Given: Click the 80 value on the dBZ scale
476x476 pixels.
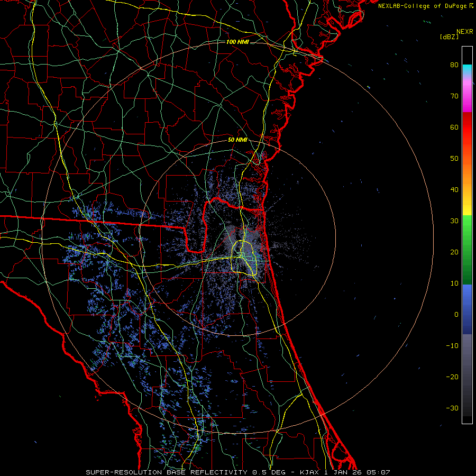Looking at the screenshot, I should pyautogui.click(x=454, y=65).
